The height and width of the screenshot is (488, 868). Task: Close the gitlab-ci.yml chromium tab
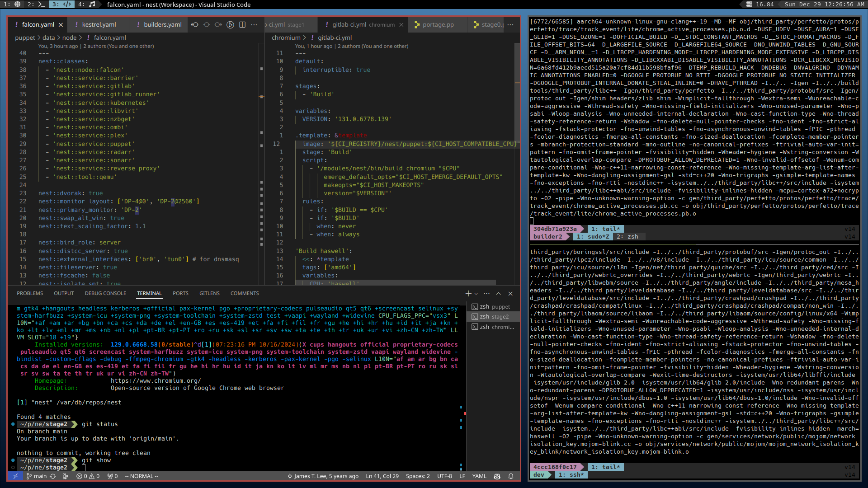pos(401,25)
